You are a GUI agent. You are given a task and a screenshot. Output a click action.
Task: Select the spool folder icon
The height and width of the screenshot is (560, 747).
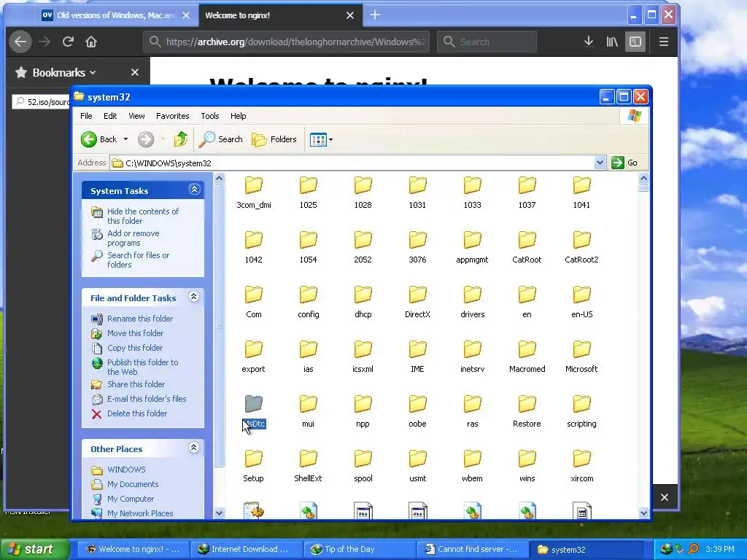[363, 459]
